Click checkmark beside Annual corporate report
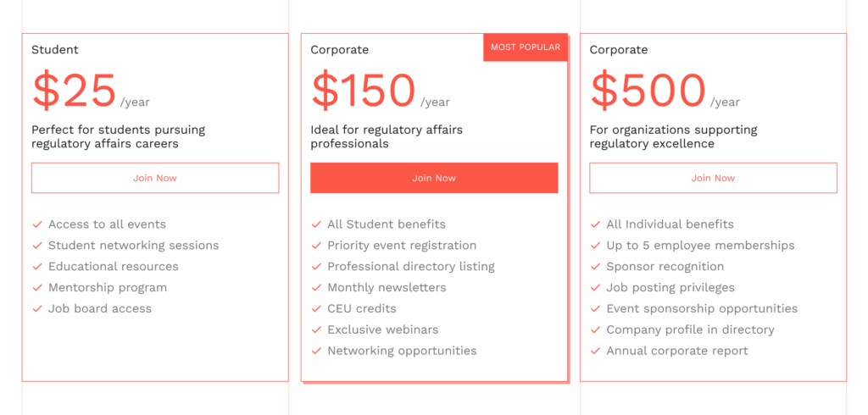Image resolution: width=868 pixels, height=415 pixels. [x=595, y=351]
